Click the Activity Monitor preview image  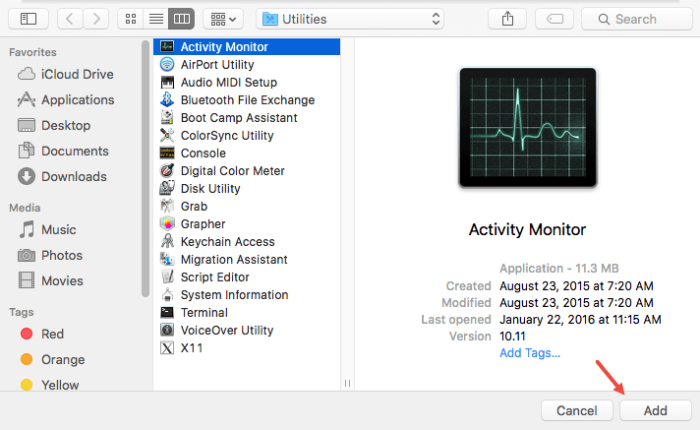[x=528, y=127]
